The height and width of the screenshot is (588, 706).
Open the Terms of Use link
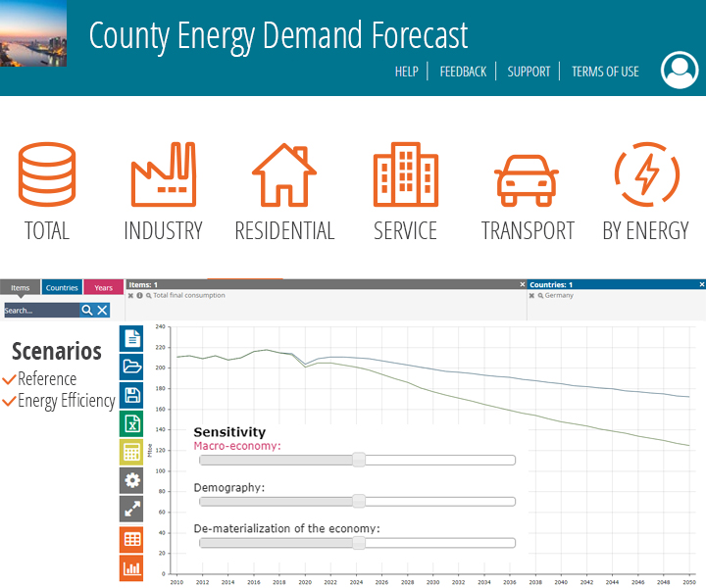tap(605, 72)
